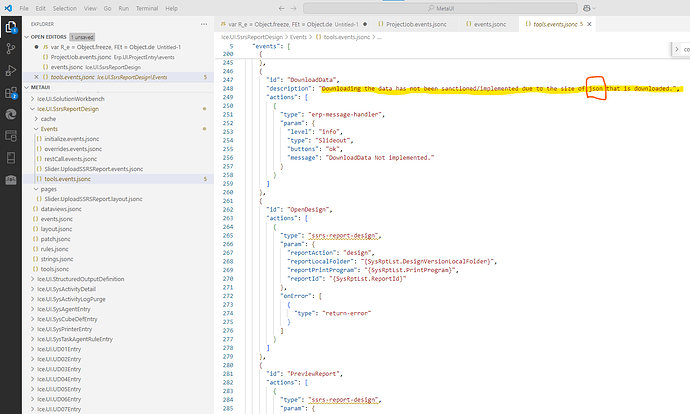This screenshot has height=414, width=690.
Task: Open the Explorer view in activity bar
Action: pos(11,28)
